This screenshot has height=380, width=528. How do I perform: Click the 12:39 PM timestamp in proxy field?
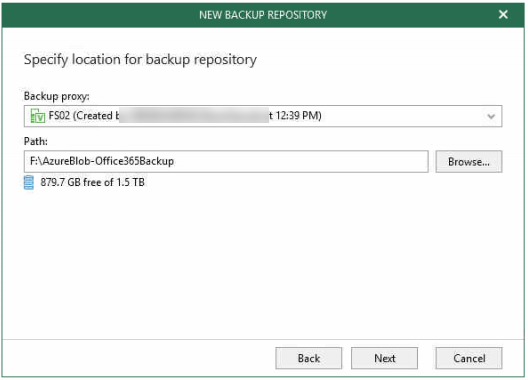click(298, 116)
